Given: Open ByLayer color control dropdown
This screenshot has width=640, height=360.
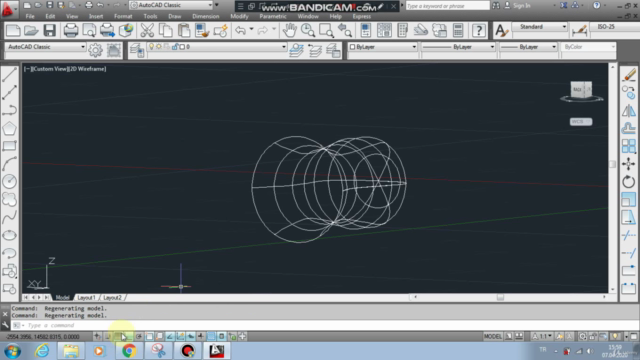Looking at the screenshot, I should (382, 47).
